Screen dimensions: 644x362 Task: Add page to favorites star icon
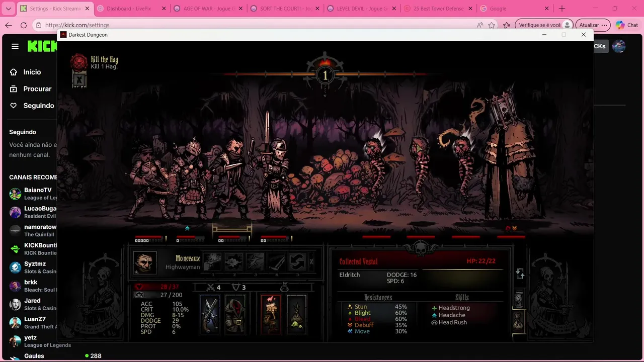point(492,25)
